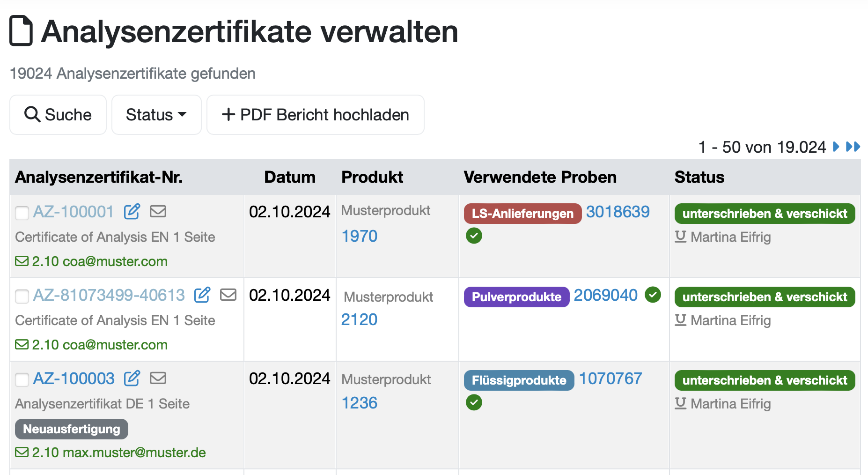Click the green unterschrieben & verschickt status pill
This screenshot has width=868, height=475.
[764, 213]
